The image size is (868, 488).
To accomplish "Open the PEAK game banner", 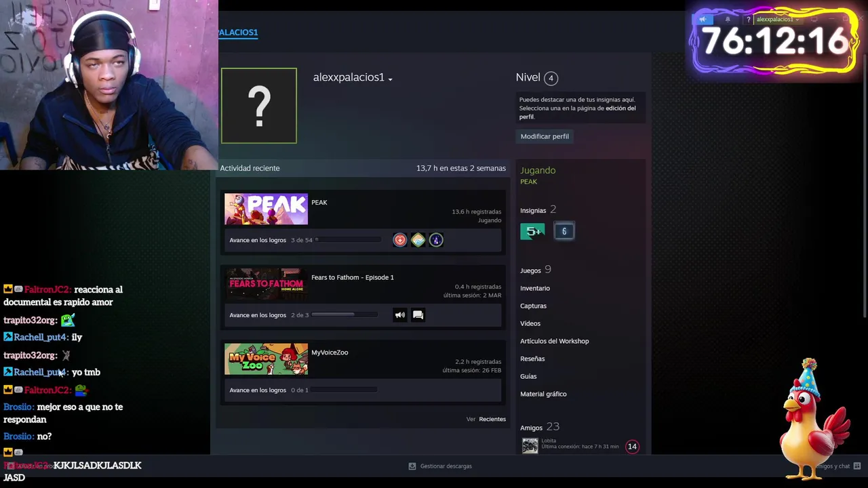I will [266, 209].
